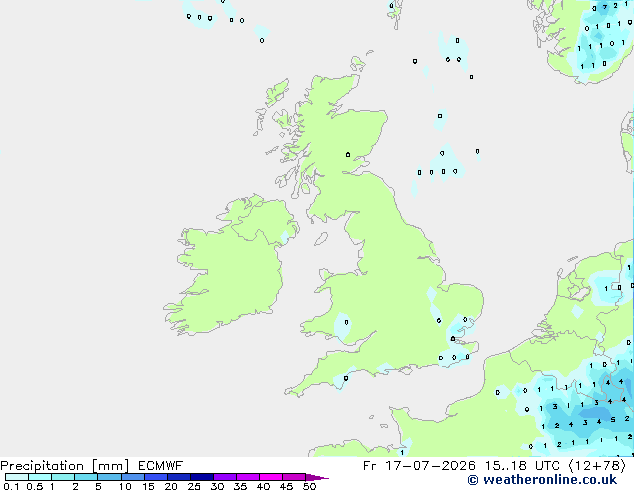Click the 0.1–0.5 mm legend color swatch
The height and width of the screenshot is (490, 634).
tap(17, 477)
